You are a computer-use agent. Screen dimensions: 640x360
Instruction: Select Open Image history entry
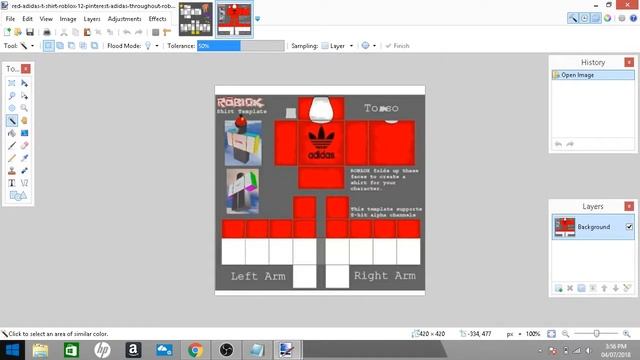593,75
